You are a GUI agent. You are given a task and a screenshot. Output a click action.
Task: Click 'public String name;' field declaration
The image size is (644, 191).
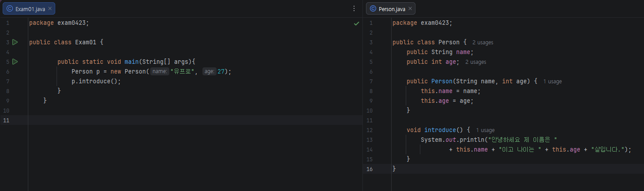pos(440,52)
